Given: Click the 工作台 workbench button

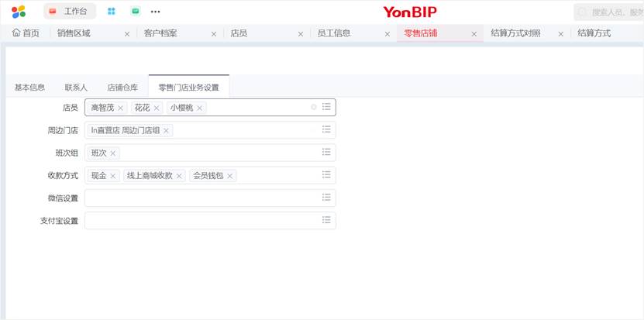Looking at the screenshot, I should (69, 12).
